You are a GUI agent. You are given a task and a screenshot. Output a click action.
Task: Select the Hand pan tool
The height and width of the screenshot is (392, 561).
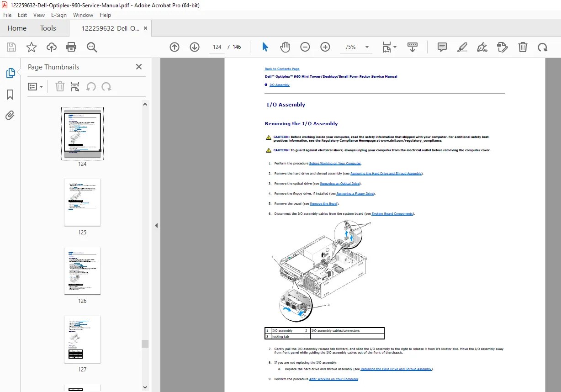pyautogui.click(x=285, y=47)
